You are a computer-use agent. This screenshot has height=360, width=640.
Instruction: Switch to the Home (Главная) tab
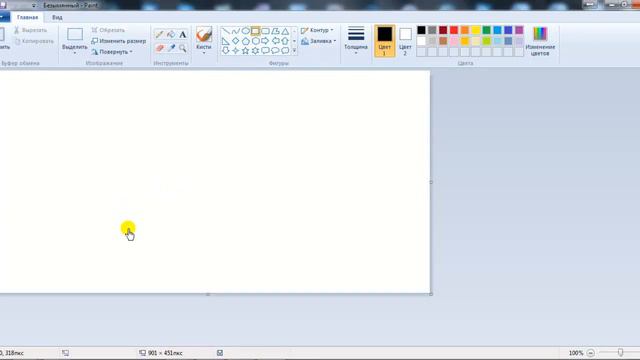27,18
